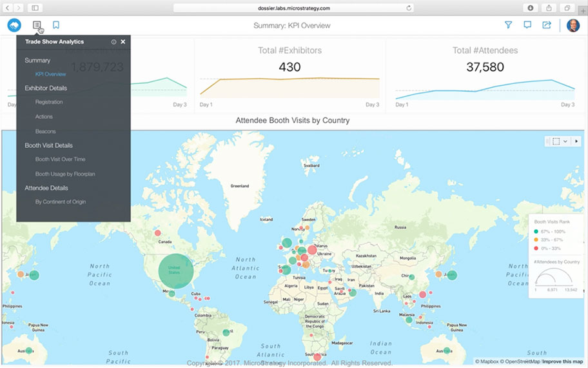Screen dimensions: 588x368
Task: Click the info icon in Trade Show Analytics panel
Action: click(113, 42)
